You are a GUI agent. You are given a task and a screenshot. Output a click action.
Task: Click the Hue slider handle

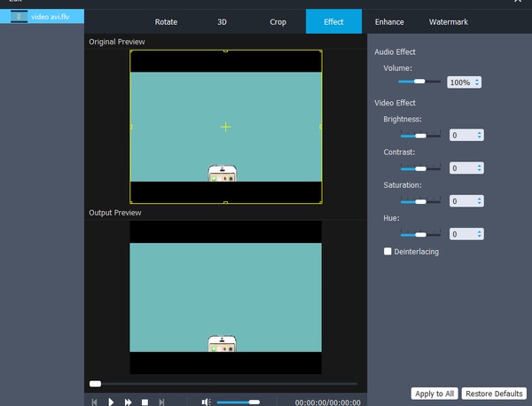click(x=420, y=234)
